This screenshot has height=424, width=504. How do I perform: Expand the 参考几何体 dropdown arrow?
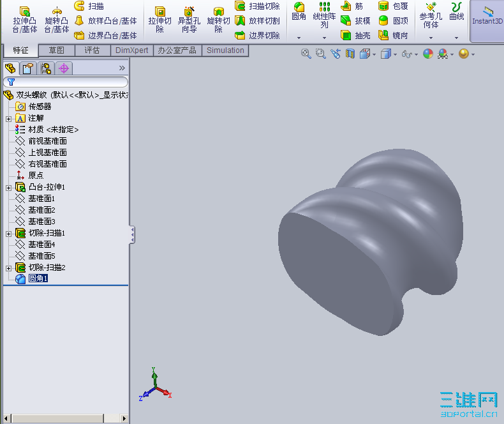point(431,38)
